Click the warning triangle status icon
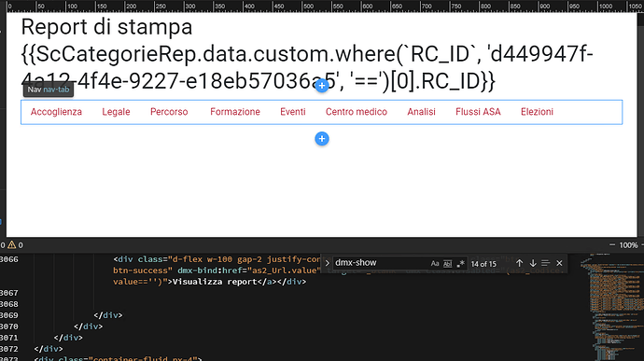This screenshot has height=361, width=644. [x=11, y=245]
